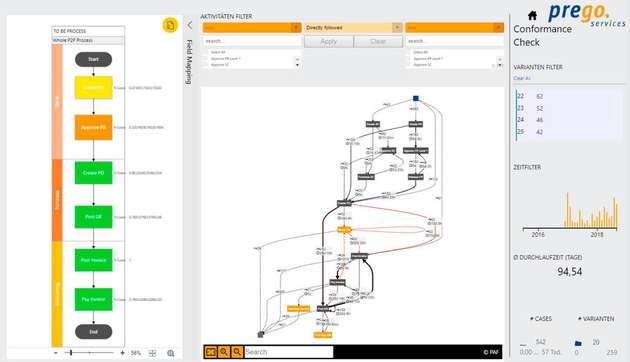Click the plus zoom-in icon below process model
The height and width of the screenshot is (362, 630).
(x=122, y=353)
